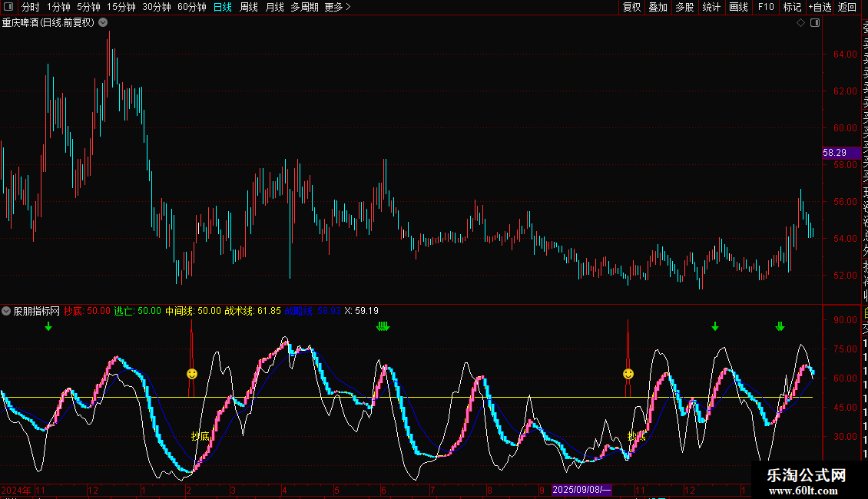The image size is (868, 499).
Task: Click the rightmost double green arrow marker
Action: coord(780,327)
